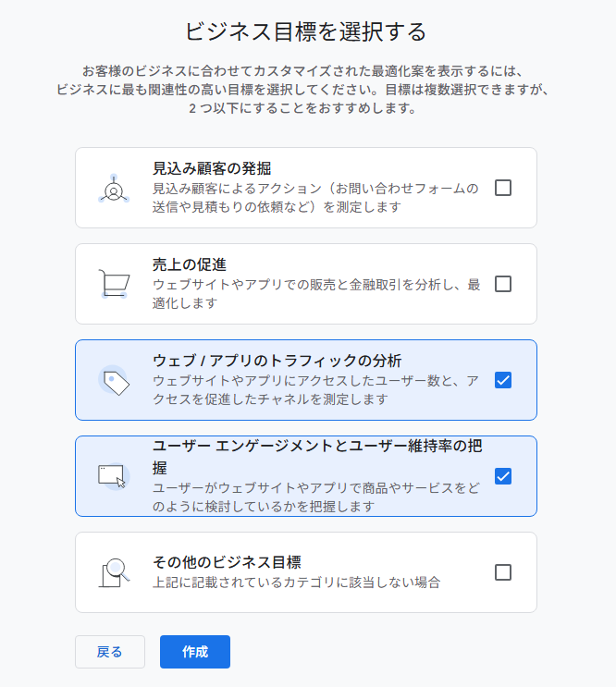Click the ウェブ / アプリのトラフィックの分析 title
Screen dimensions: 616x687
point(277,361)
